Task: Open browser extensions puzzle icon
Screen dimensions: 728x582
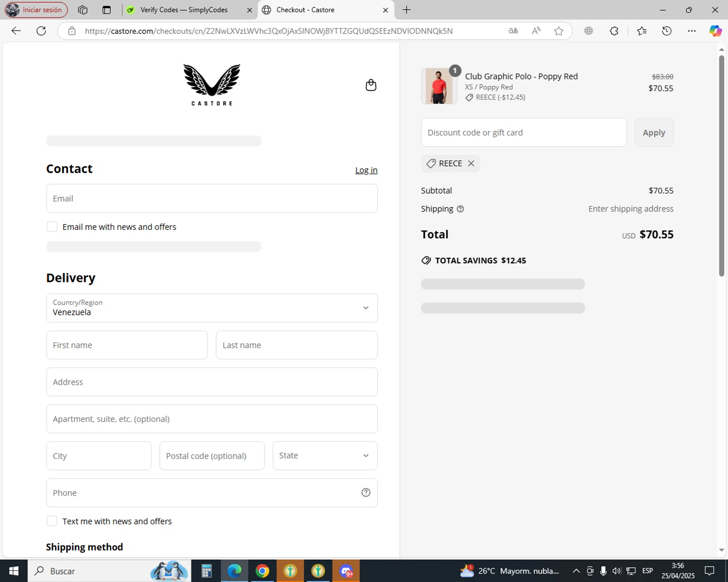Action: [614, 31]
